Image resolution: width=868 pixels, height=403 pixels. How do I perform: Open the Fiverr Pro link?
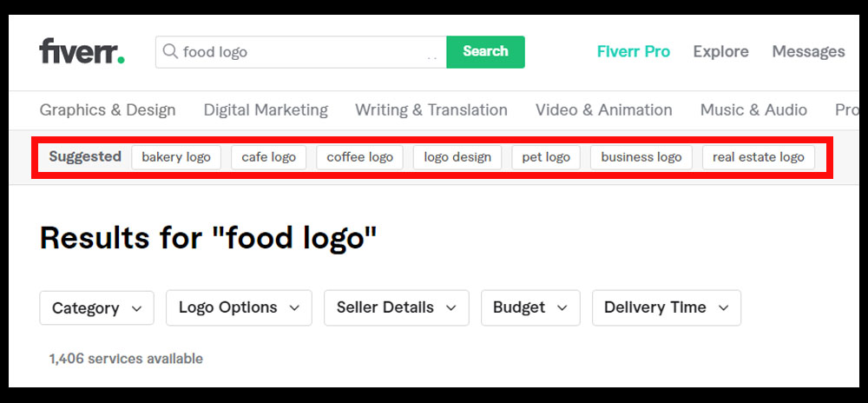634,51
